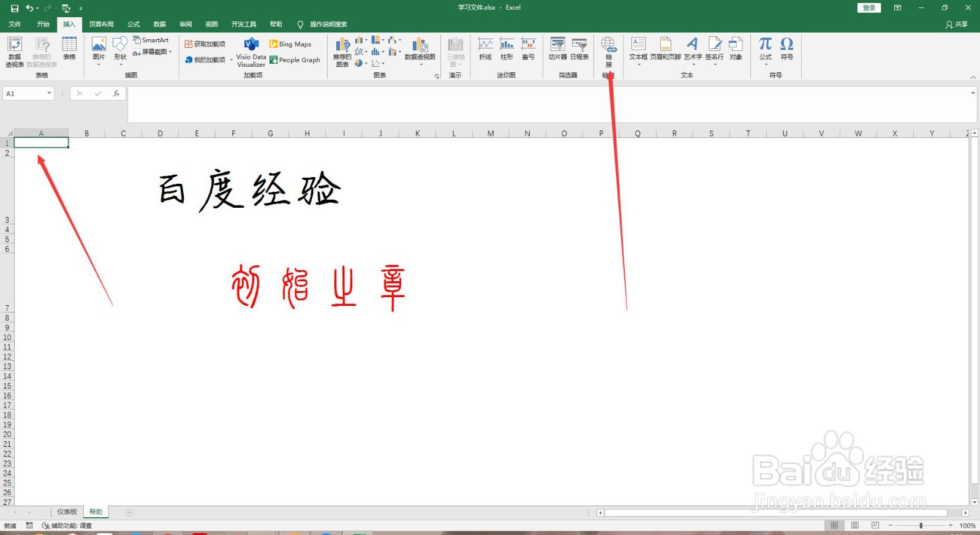Click the Timeline (日程表) filter icon
Image resolution: width=980 pixels, height=535 pixels.
coord(579,49)
